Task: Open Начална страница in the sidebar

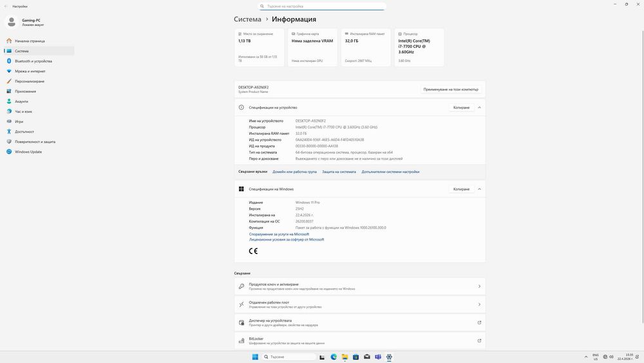Action: pos(39,41)
